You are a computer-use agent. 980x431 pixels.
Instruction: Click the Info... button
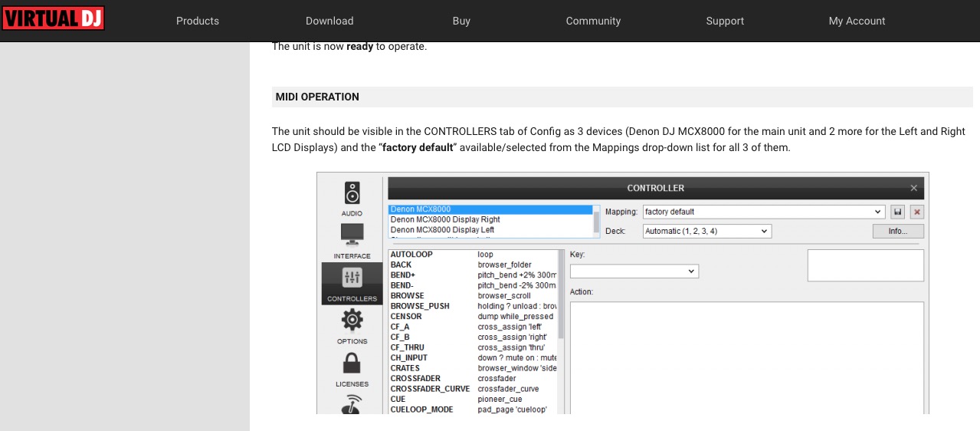[x=898, y=231]
